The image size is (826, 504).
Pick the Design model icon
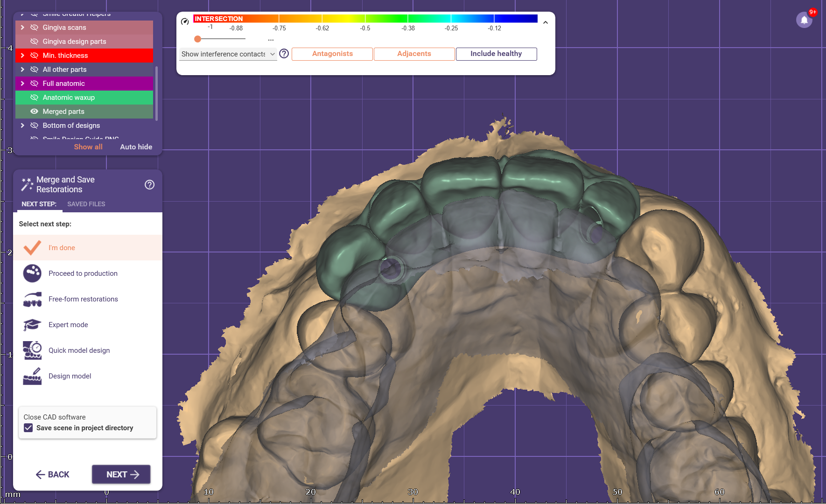tap(32, 376)
